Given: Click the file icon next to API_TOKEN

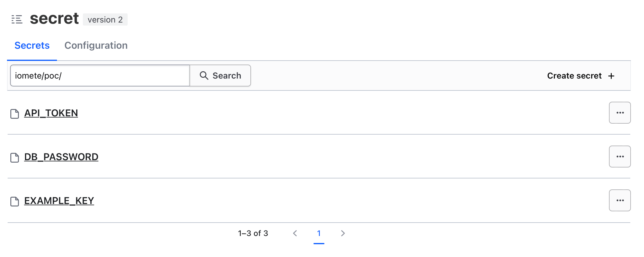Looking at the screenshot, I should pyautogui.click(x=15, y=114).
